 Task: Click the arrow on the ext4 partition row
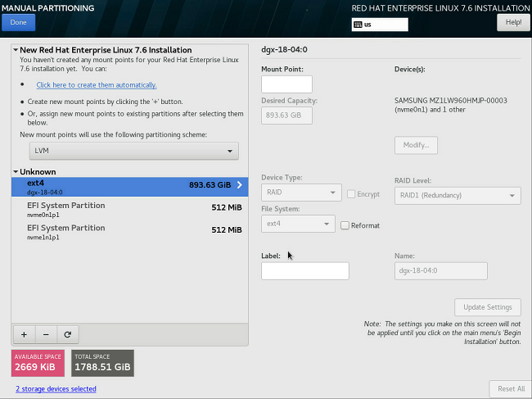point(239,185)
